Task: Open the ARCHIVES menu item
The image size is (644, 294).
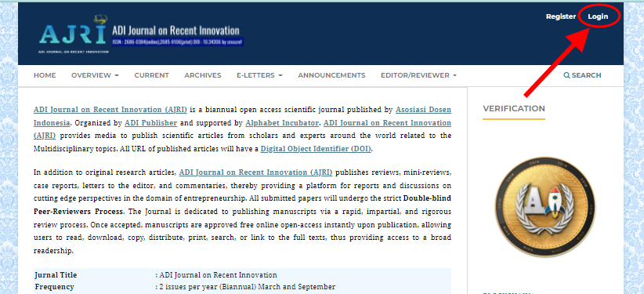Action: click(x=202, y=75)
